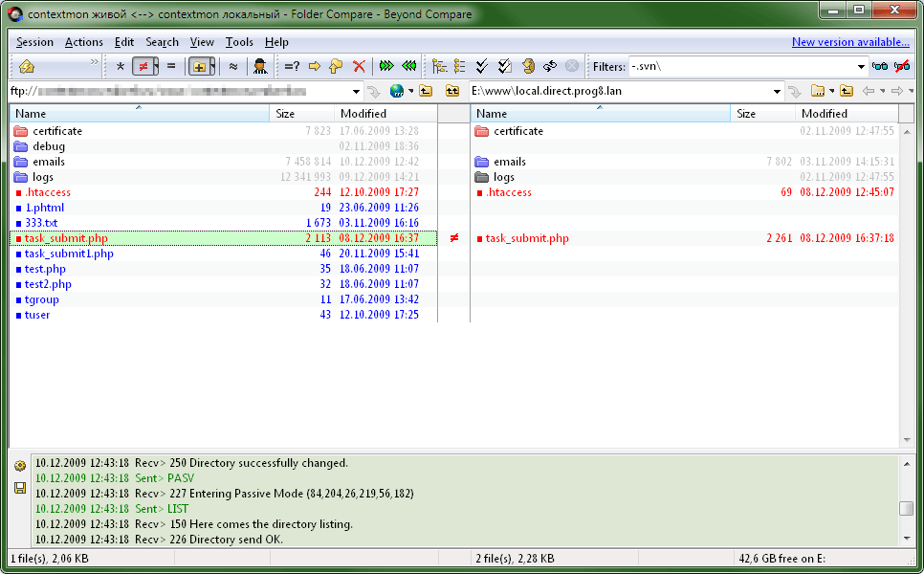This screenshot has width=924, height=574.
Task: Open the right browse folder dropdown arrow
Action: pos(831,91)
